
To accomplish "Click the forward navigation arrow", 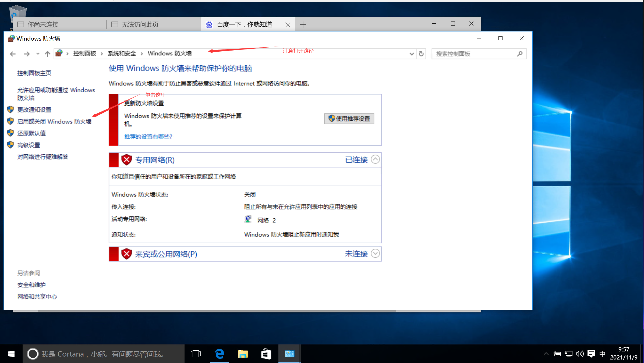I will click(27, 54).
